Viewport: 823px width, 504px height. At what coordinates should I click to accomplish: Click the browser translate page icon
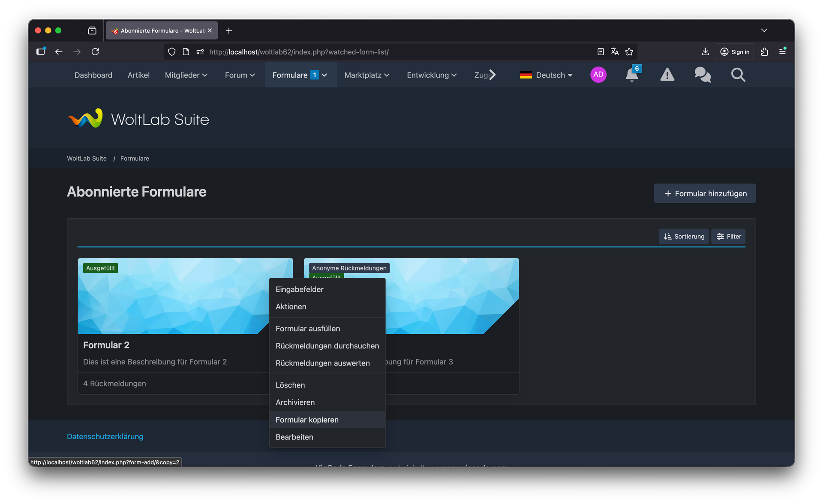(615, 52)
